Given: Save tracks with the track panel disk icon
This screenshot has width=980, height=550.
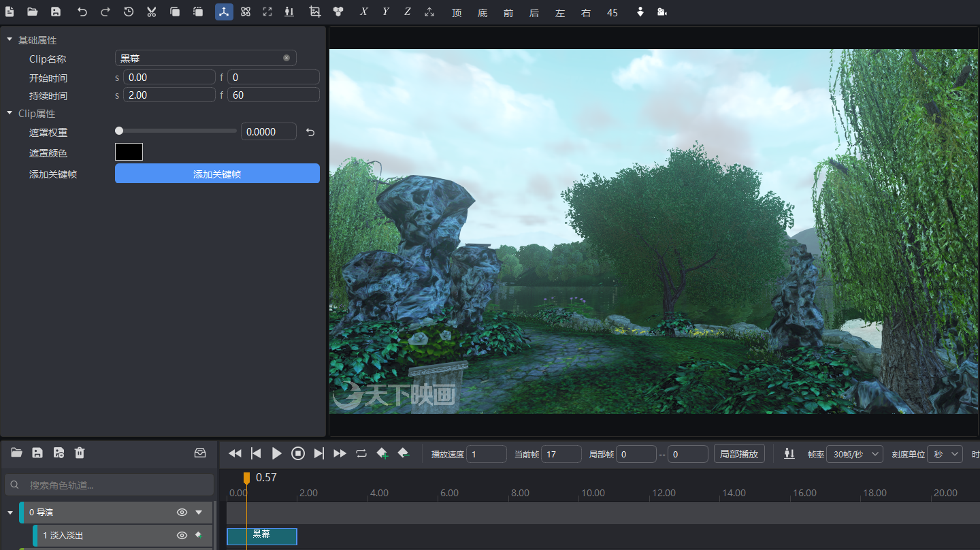Looking at the screenshot, I should (37, 453).
